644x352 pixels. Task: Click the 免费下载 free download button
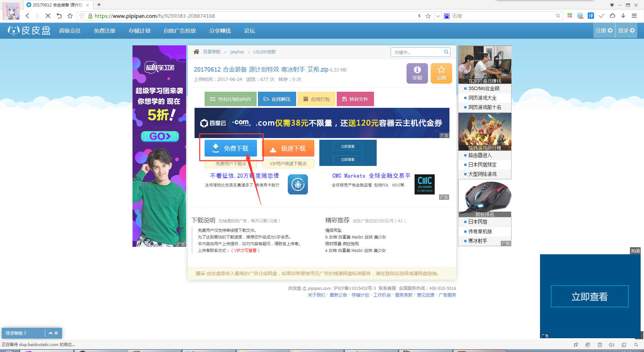[231, 148]
